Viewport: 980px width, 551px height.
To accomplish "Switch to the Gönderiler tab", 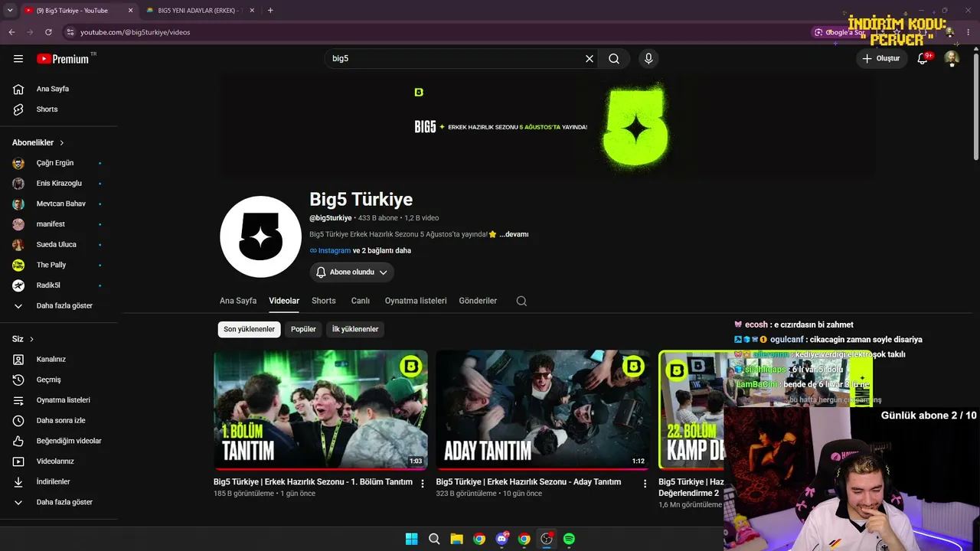I will 478,301.
